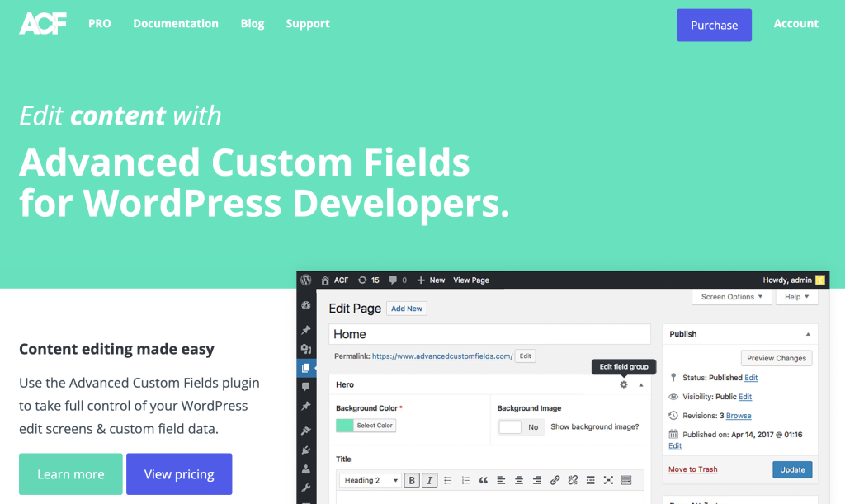Image resolution: width=845 pixels, height=504 pixels.
Task: Toggle the Background Image switch set to No
Action: pos(522,427)
